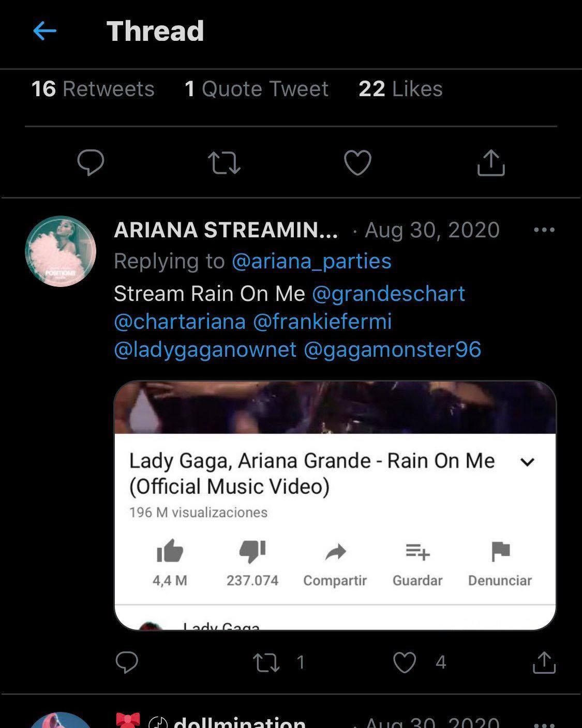Open ARIANA STREAMIN profile picture
Viewport: 582px width, 728px height.
pos(61,251)
